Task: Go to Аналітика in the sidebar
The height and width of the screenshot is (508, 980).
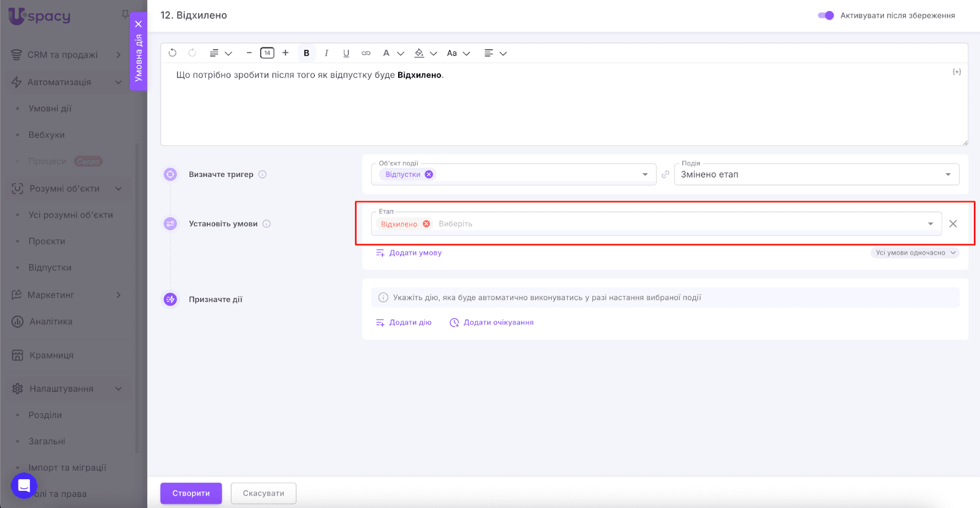Action: tap(51, 321)
